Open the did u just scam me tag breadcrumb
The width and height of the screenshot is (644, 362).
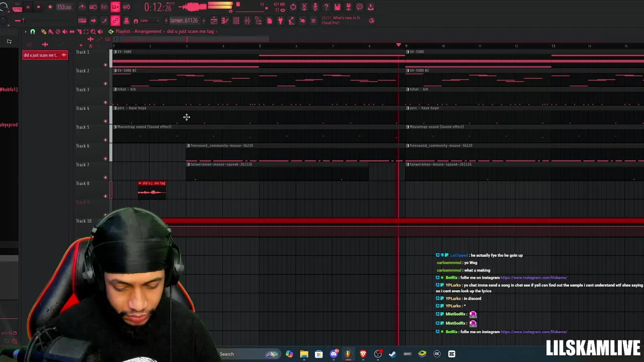tap(190, 31)
